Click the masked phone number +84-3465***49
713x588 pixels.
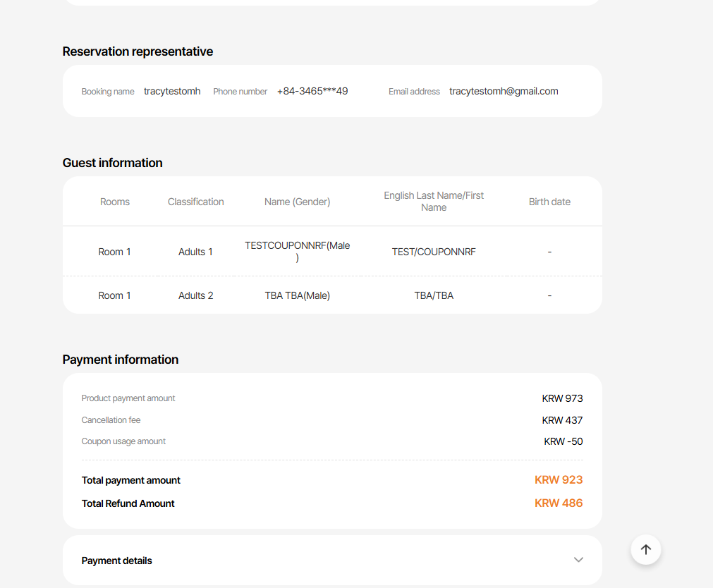pos(312,91)
